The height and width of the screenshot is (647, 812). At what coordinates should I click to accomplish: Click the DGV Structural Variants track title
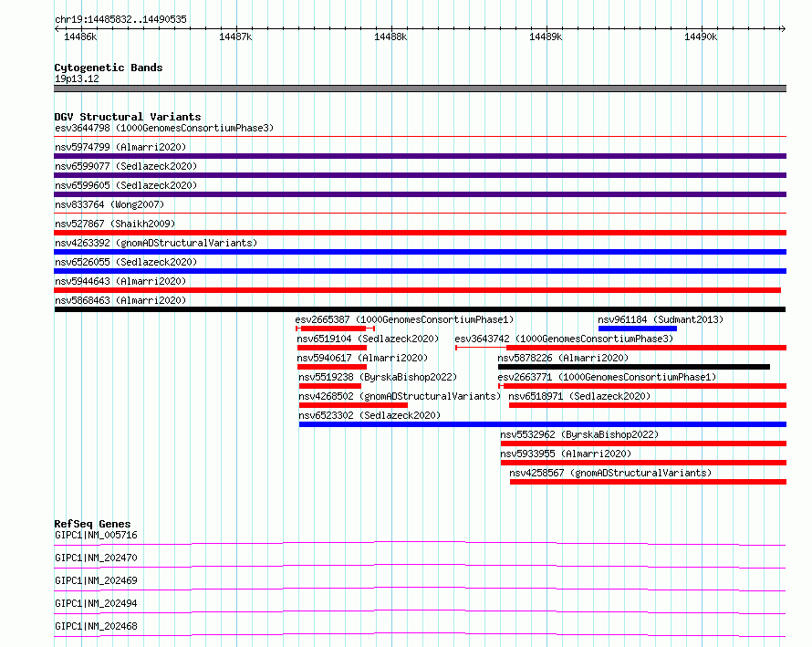click(128, 117)
